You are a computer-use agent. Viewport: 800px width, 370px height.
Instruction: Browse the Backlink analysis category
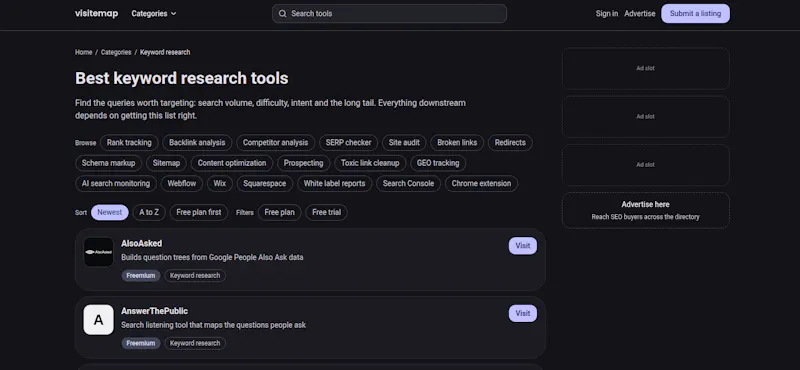197,143
